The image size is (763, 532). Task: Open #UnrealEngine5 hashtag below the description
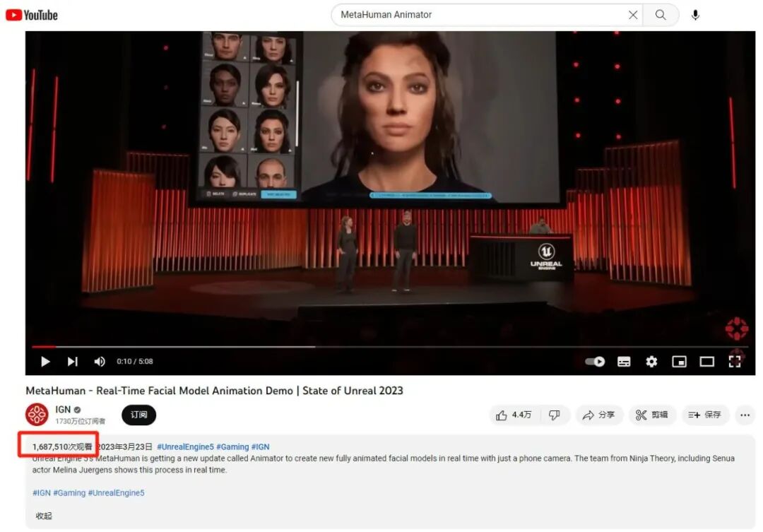pyautogui.click(x=117, y=493)
